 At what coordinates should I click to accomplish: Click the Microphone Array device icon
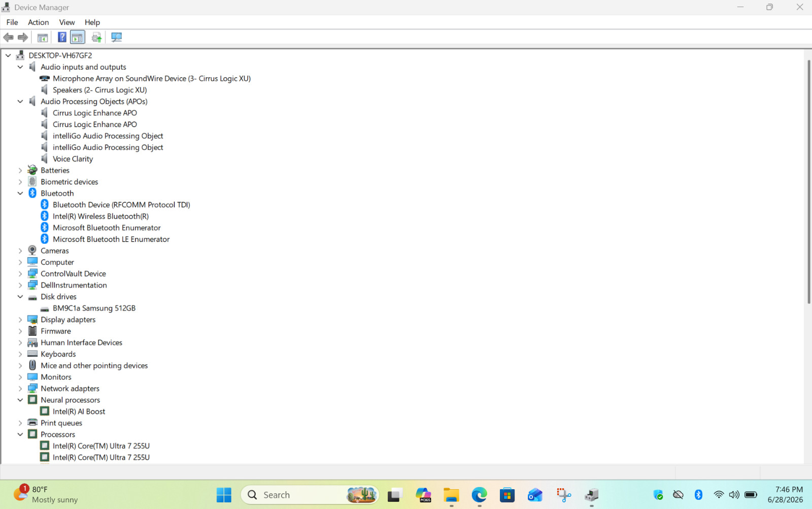(45, 78)
